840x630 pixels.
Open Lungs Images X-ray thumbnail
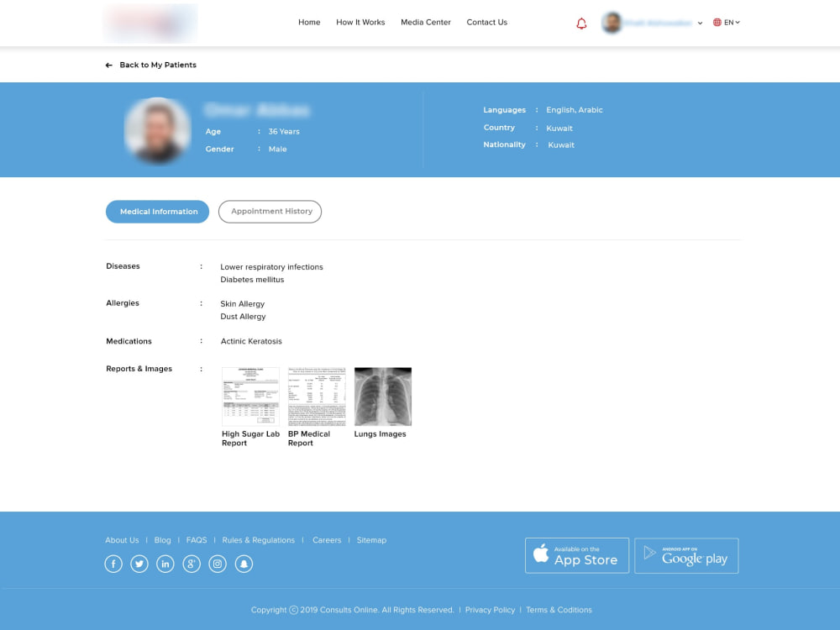pos(382,396)
